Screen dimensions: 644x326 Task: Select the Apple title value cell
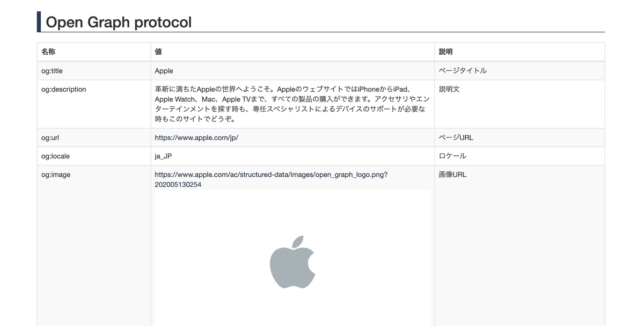coord(164,71)
